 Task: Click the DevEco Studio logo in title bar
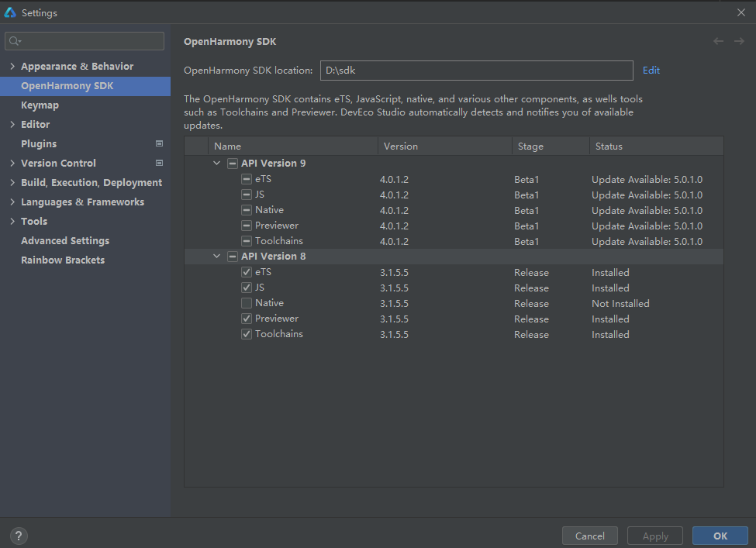pos(11,12)
